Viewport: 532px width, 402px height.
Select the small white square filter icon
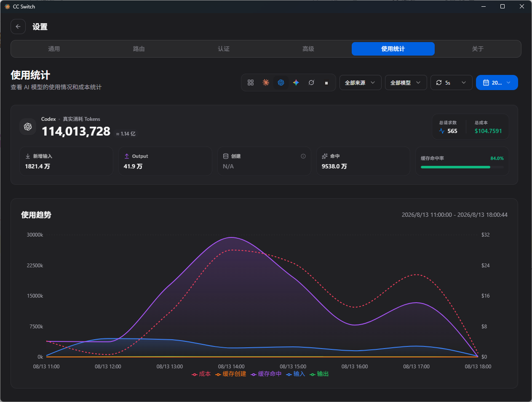(326, 83)
